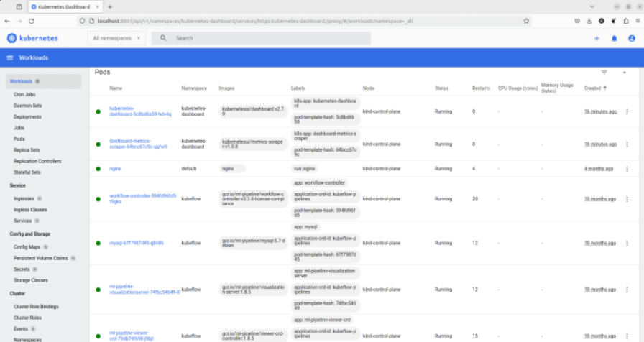The height and width of the screenshot is (342, 644).
Task: Open actions menu for nginx pod row
Action: click(x=627, y=169)
